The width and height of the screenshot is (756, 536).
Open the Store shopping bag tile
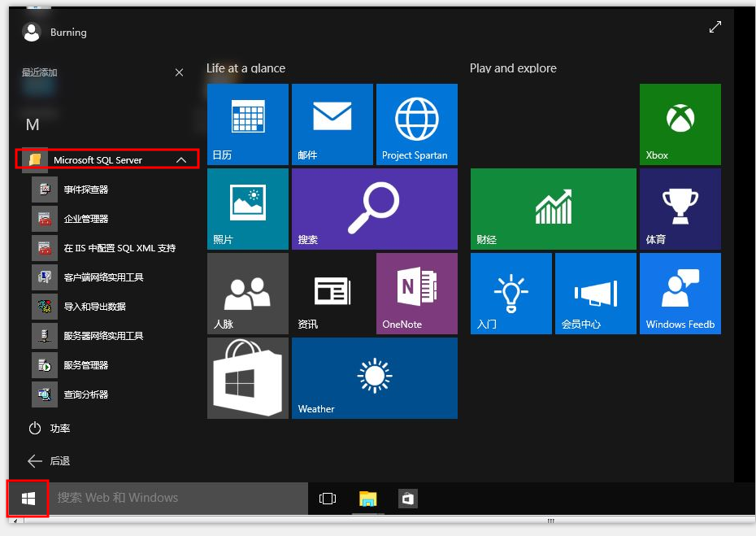click(248, 377)
